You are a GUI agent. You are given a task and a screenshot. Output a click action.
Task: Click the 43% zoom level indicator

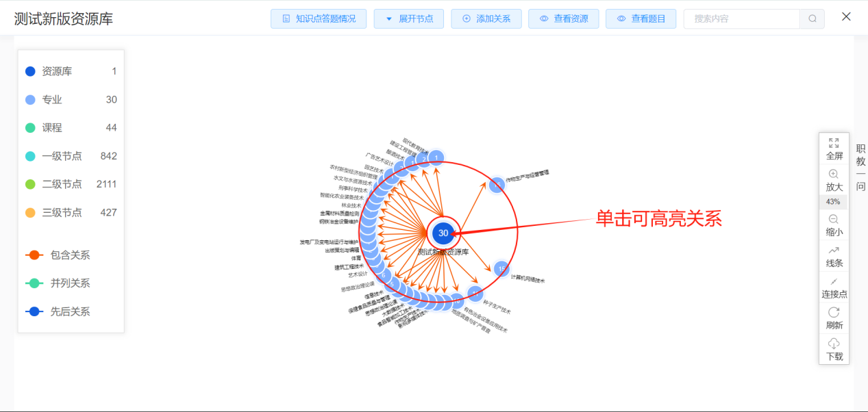(x=833, y=201)
